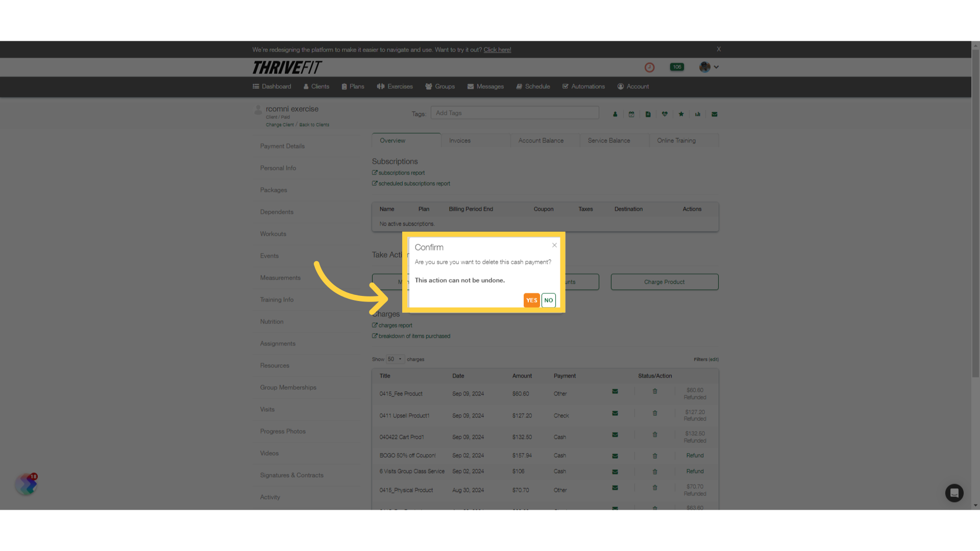
Task: Click the upload/download chart icon
Action: [697, 114]
